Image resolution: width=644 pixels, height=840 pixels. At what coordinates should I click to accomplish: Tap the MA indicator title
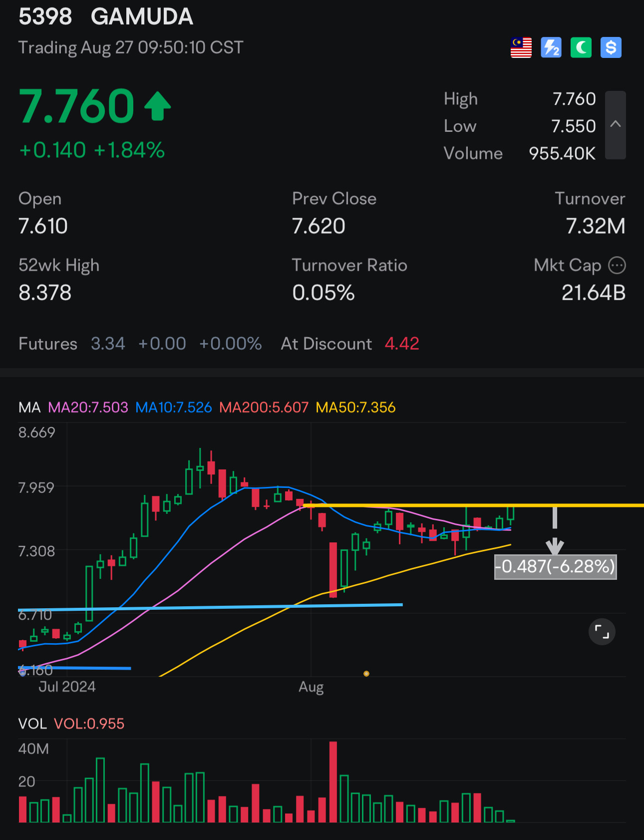[29, 408]
